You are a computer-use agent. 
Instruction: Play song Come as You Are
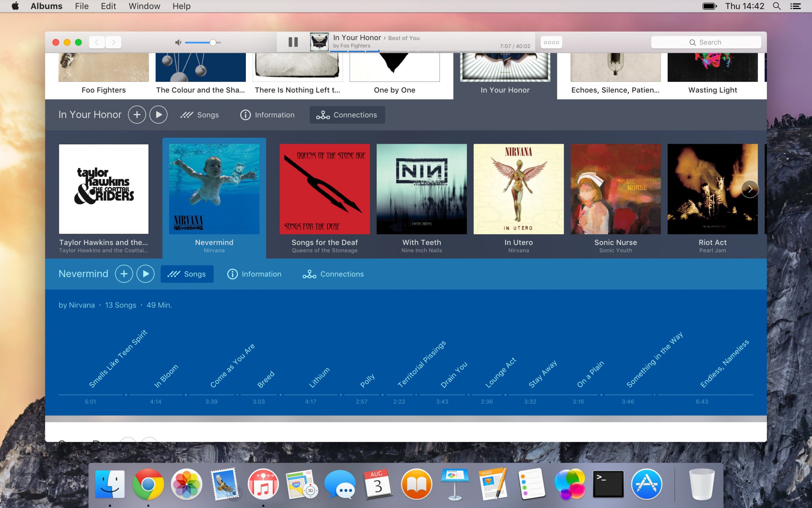232,366
